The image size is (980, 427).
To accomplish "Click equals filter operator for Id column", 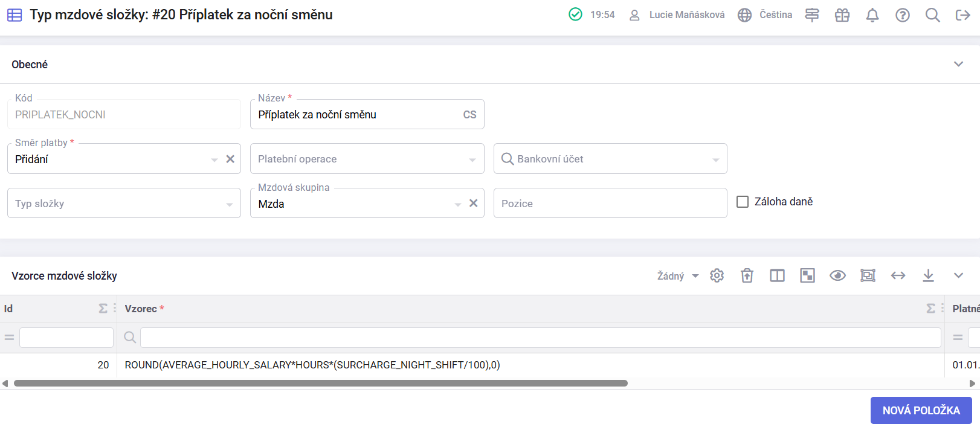I will point(9,338).
